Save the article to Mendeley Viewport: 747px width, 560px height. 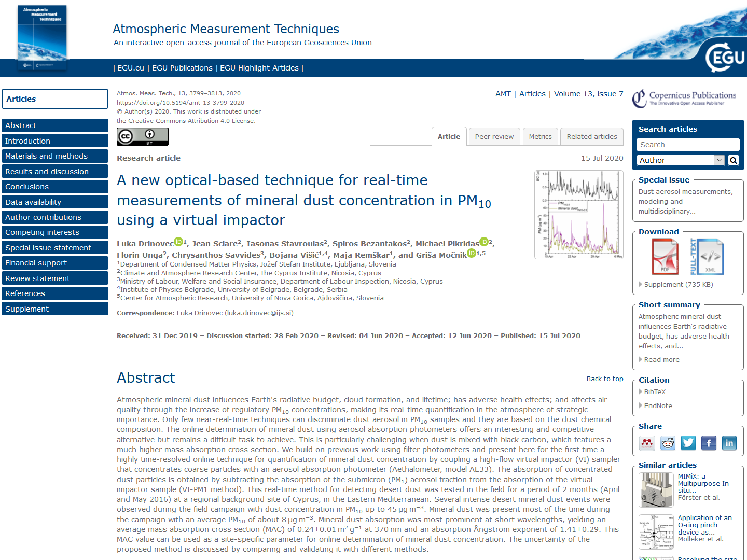647,443
